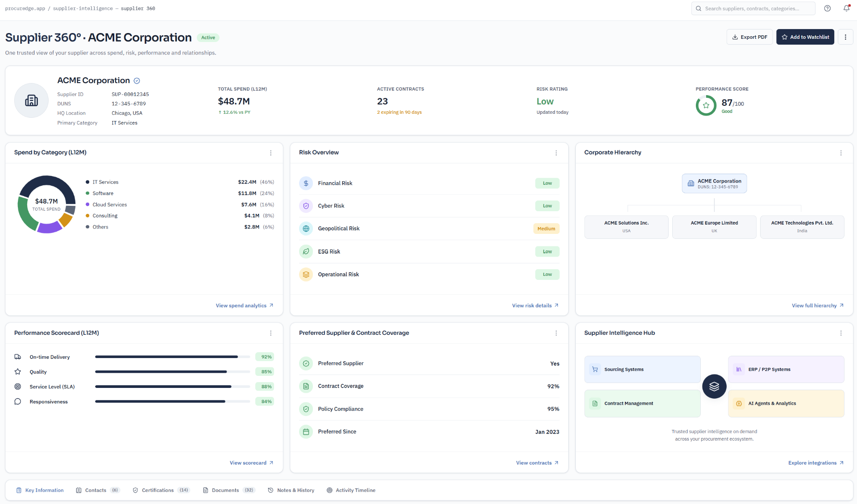Open View full hierarchy link
Viewport: 857px width, 504px height.
click(x=817, y=306)
